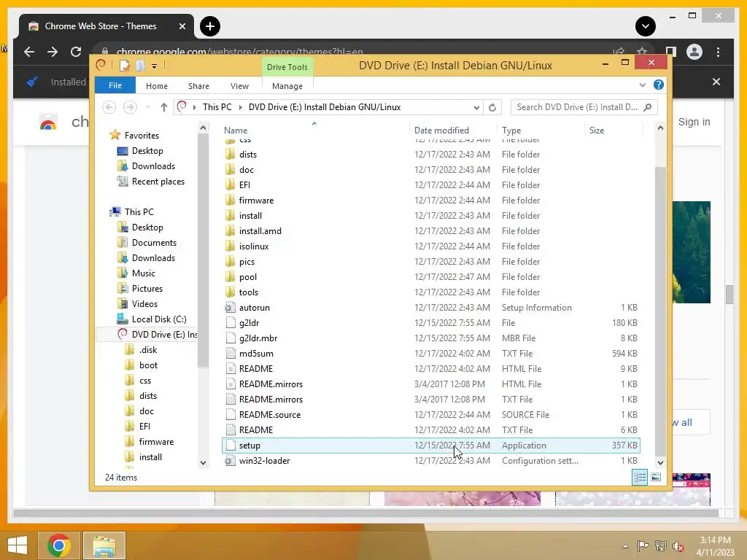The image size is (747, 560).
Task: Open Documents under This PC
Action: pyautogui.click(x=154, y=243)
